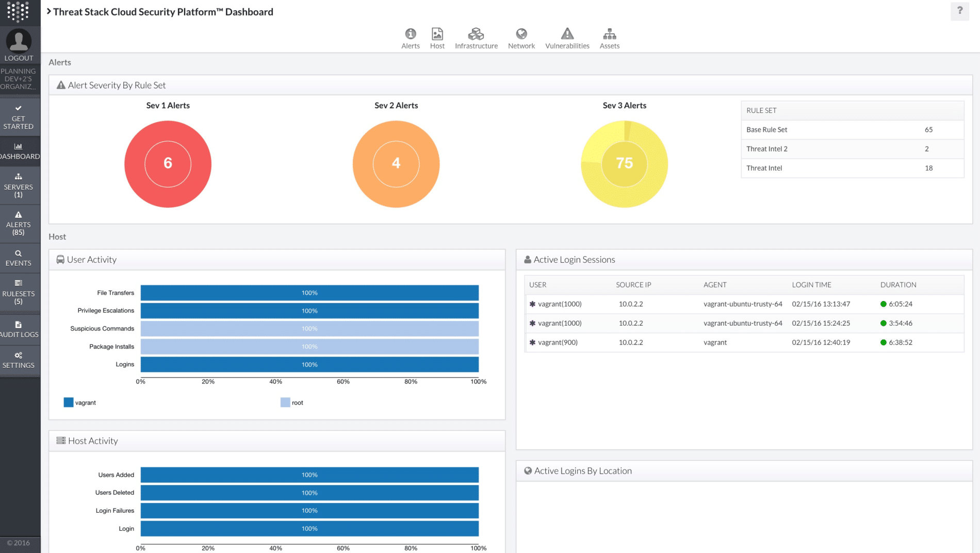Toggle the vagrant legend swatch in User Activity
Image resolution: width=980 pixels, height=553 pixels.
coord(69,403)
